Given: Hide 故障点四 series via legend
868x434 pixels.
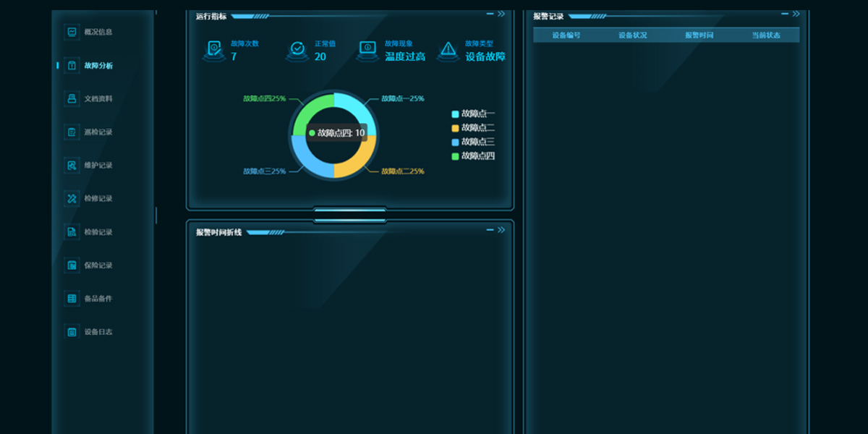Looking at the screenshot, I should tap(473, 156).
